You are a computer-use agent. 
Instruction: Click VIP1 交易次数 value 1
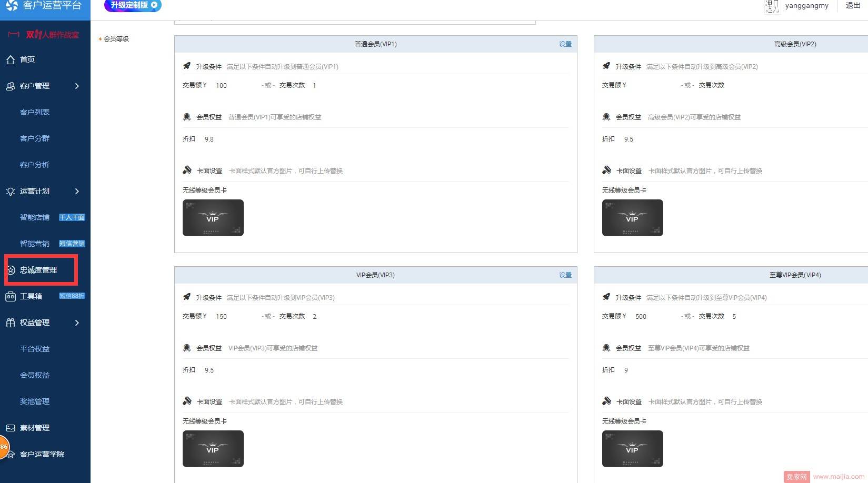pyautogui.click(x=314, y=86)
